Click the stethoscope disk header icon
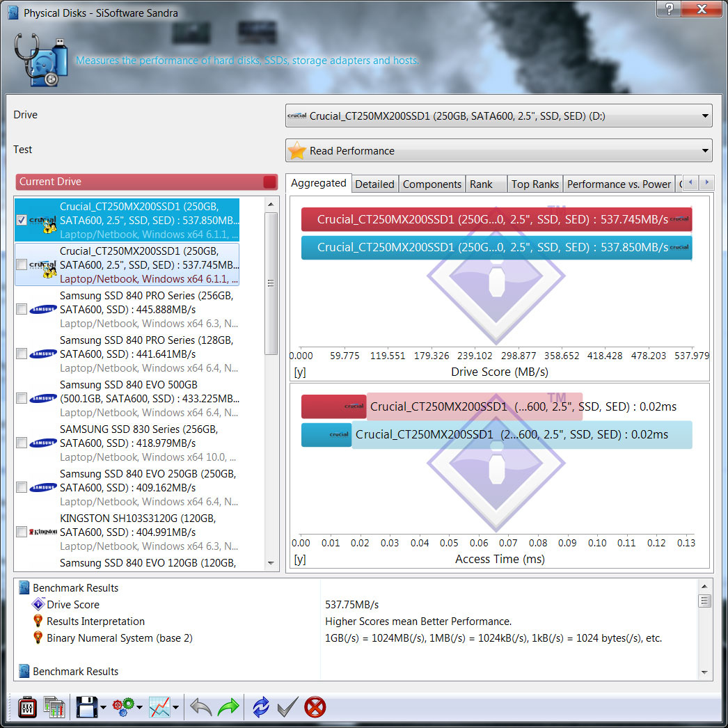The width and height of the screenshot is (728, 728). (x=41, y=60)
